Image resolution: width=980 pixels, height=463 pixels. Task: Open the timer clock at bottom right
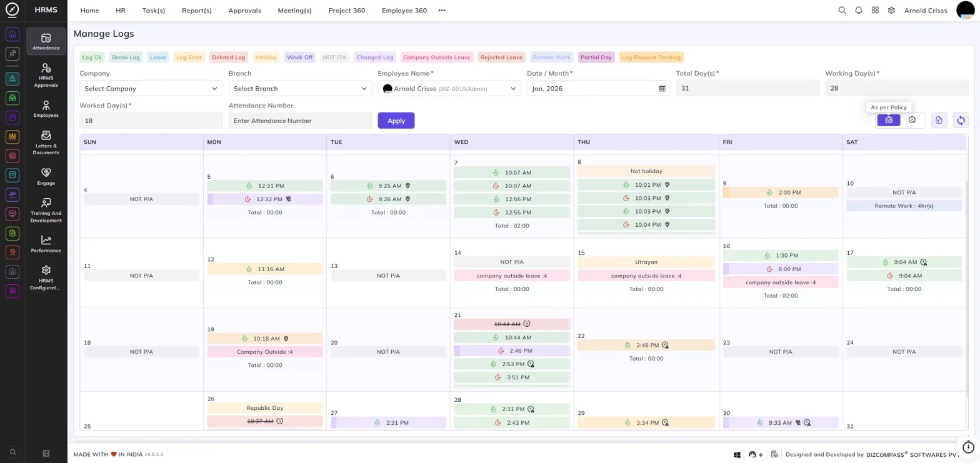967,447
